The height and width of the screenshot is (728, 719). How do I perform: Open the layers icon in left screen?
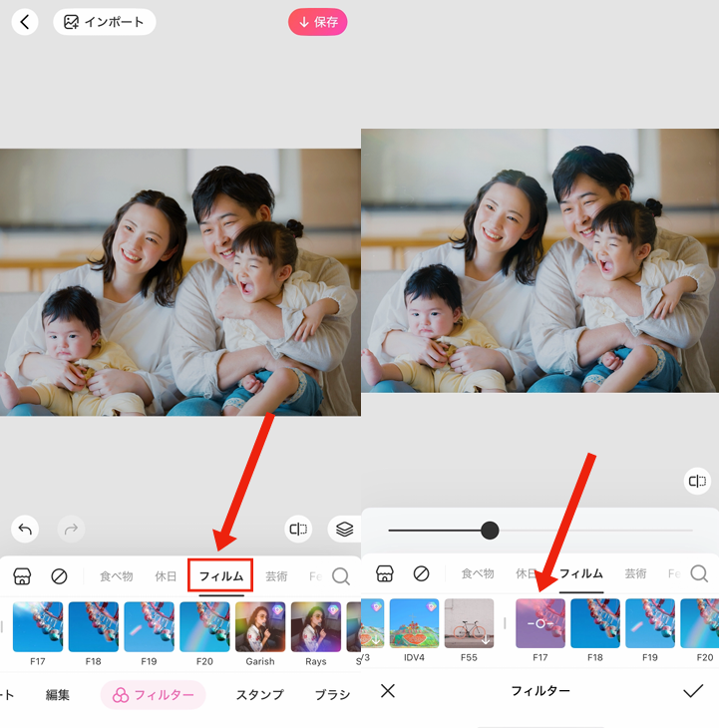point(344,529)
